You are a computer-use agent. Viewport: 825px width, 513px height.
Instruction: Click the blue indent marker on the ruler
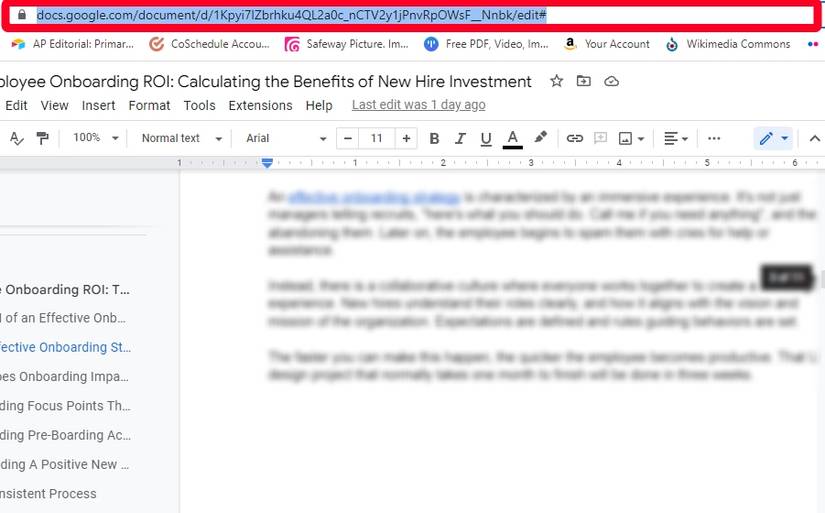click(267, 163)
